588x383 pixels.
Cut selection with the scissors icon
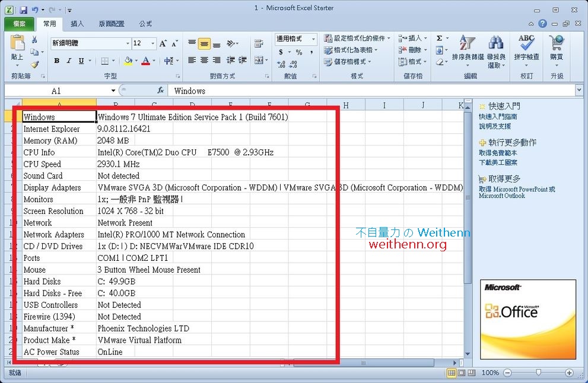34,40
